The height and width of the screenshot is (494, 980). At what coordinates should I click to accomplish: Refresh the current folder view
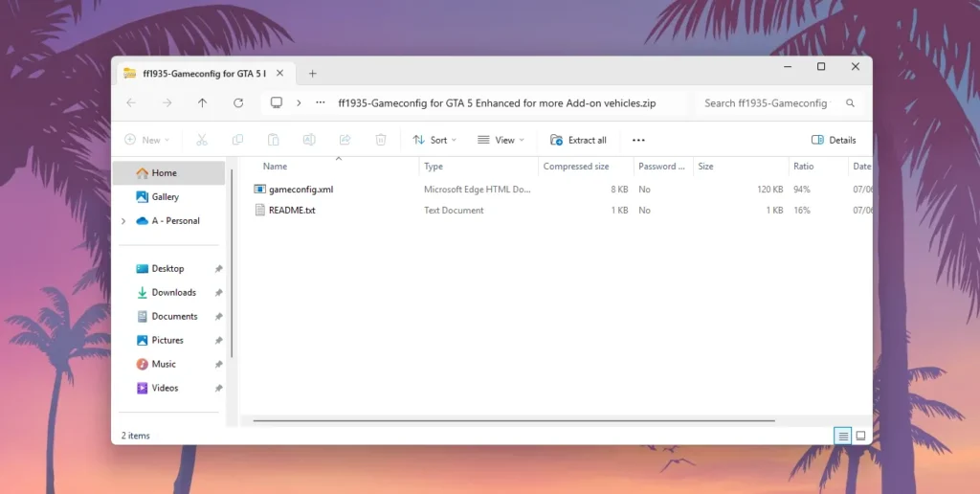[x=238, y=103]
